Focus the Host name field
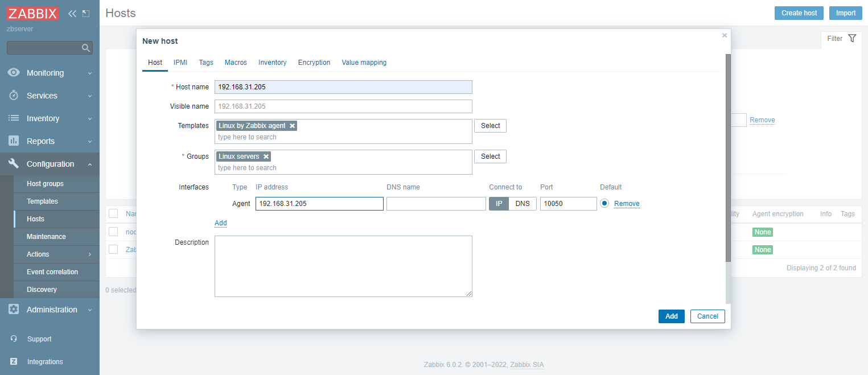This screenshot has height=375, width=868. [x=343, y=87]
